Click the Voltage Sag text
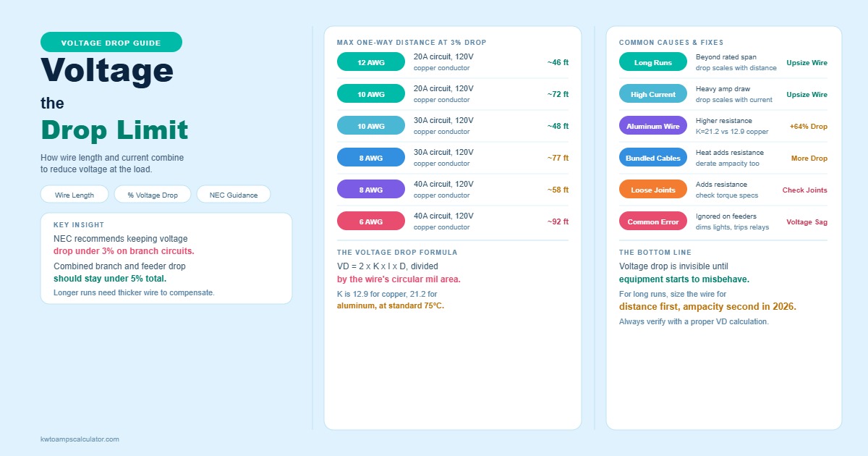 (807, 222)
